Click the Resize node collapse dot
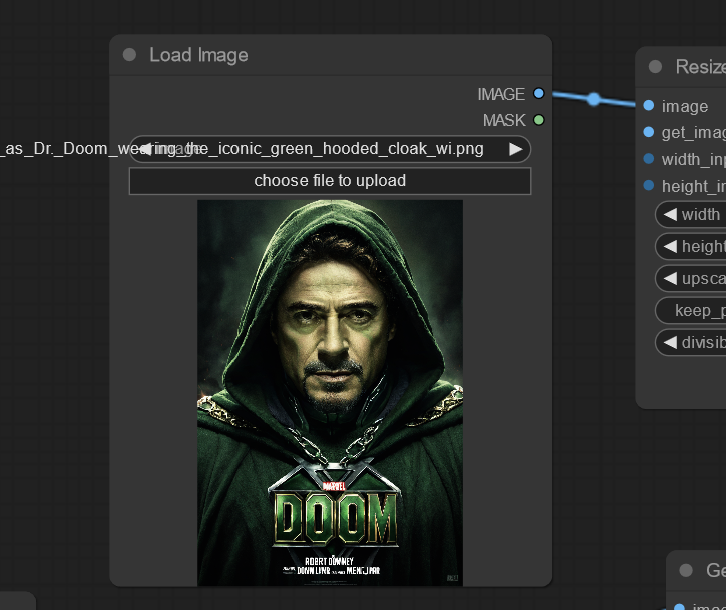This screenshot has width=726, height=610. (x=655, y=67)
